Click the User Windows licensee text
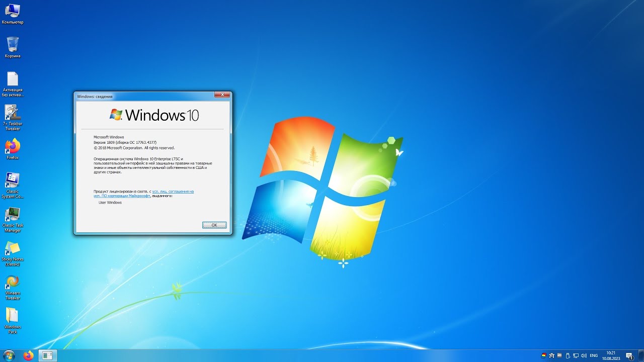The width and height of the screenshot is (644, 362). point(110,202)
